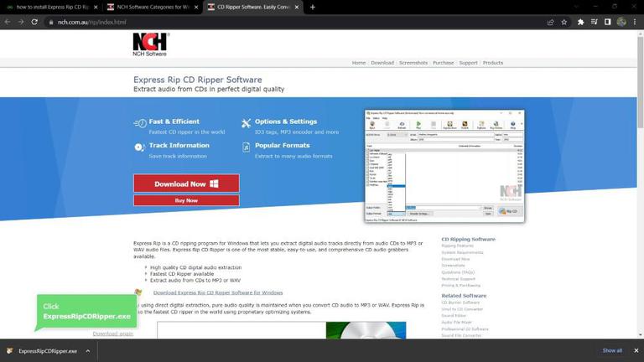Click the Download again link
The height and width of the screenshot is (362, 644).
pyautogui.click(x=113, y=334)
